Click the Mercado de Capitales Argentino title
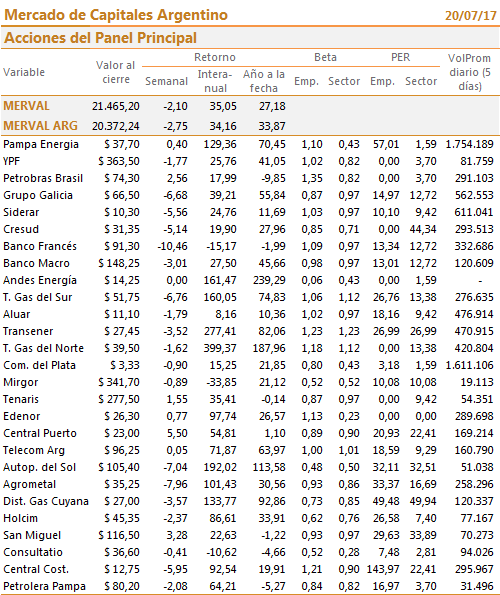This screenshot has height=595, width=500. coord(116,15)
